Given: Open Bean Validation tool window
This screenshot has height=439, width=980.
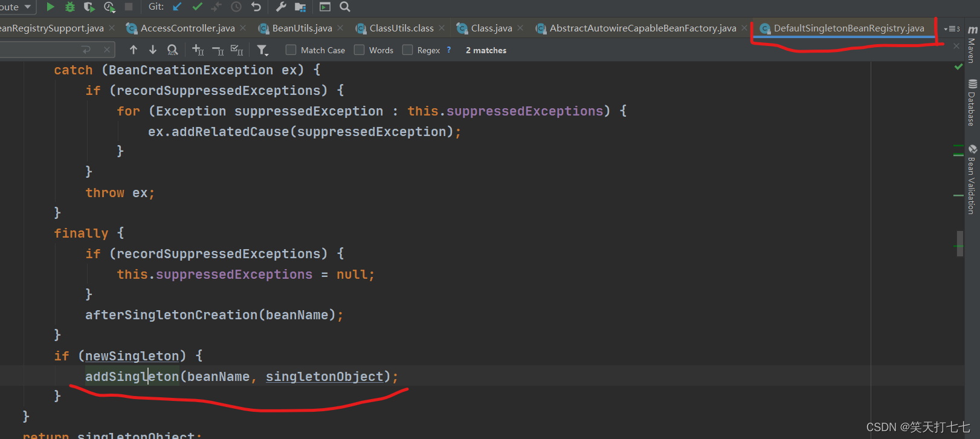Looking at the screenshot, I should (972, 179).
